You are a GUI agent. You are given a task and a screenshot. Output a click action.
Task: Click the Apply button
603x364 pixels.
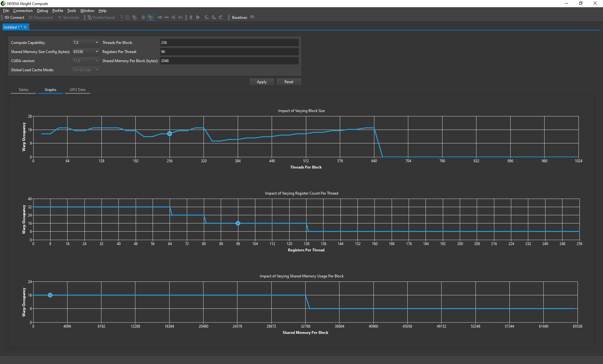click(x=262, y=82)
